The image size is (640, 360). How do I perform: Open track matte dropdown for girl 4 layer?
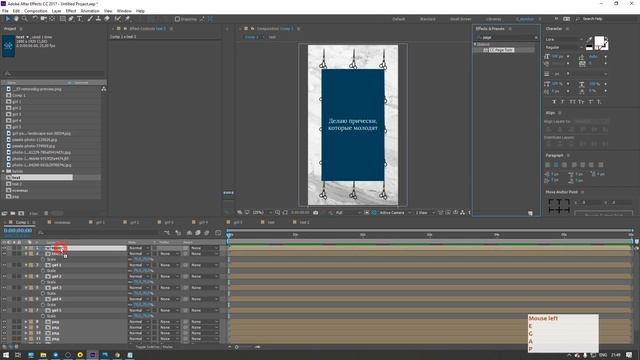coord(169,299)
